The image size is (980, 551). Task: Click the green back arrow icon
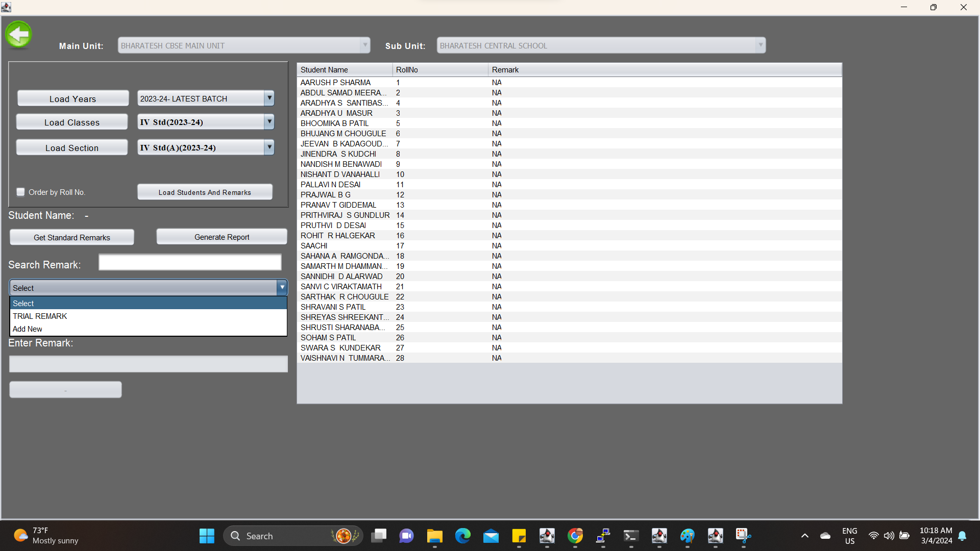18,35
